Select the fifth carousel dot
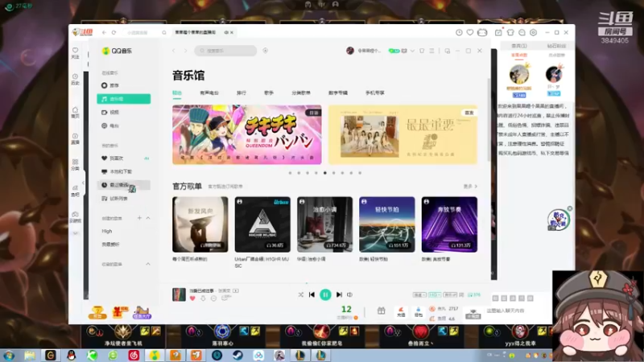The height and width of the screenshot is (362, 644). pos(325,173)
